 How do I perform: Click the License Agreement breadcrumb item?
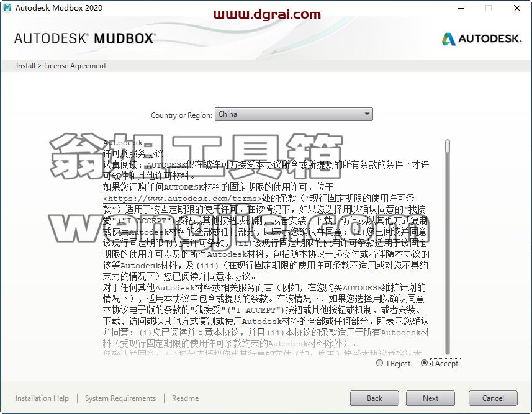pos(75,66)
